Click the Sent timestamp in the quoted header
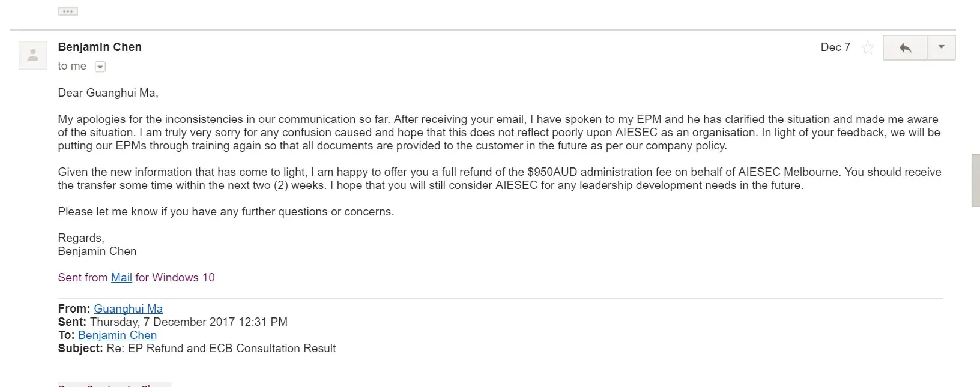Image resolution: width=980 pixels, height=387 pixels. pyautogui.click(x=189, y=322)
